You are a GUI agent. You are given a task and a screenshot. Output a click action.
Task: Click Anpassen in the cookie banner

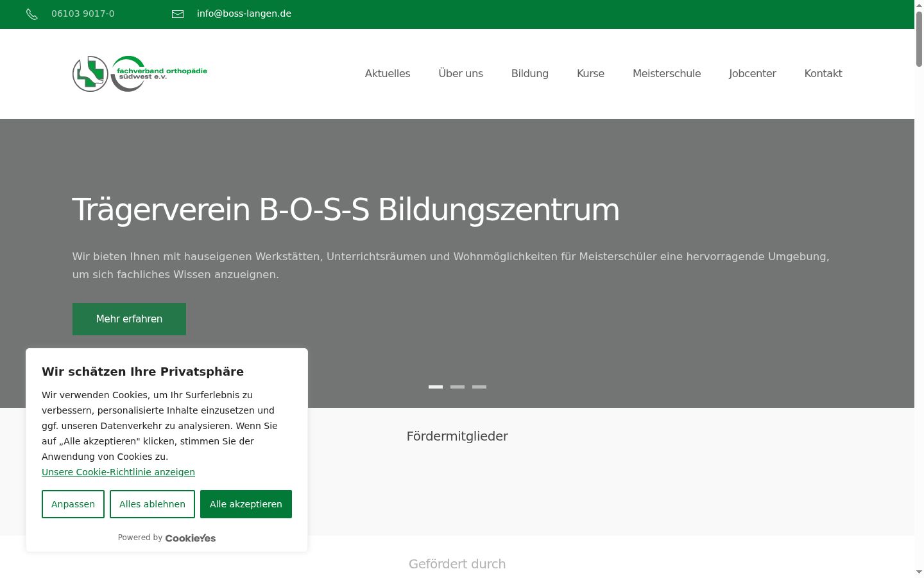tap(73, 504)
